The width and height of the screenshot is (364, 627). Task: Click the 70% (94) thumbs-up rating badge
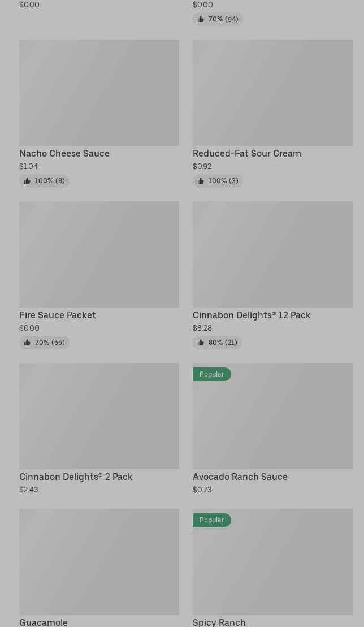coord(218,19)
